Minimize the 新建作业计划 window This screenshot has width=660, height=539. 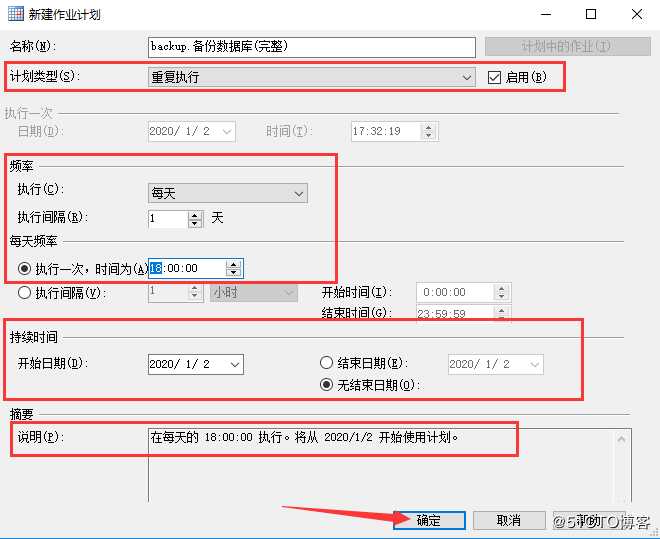pyautogui.click(x=546, y=14)
